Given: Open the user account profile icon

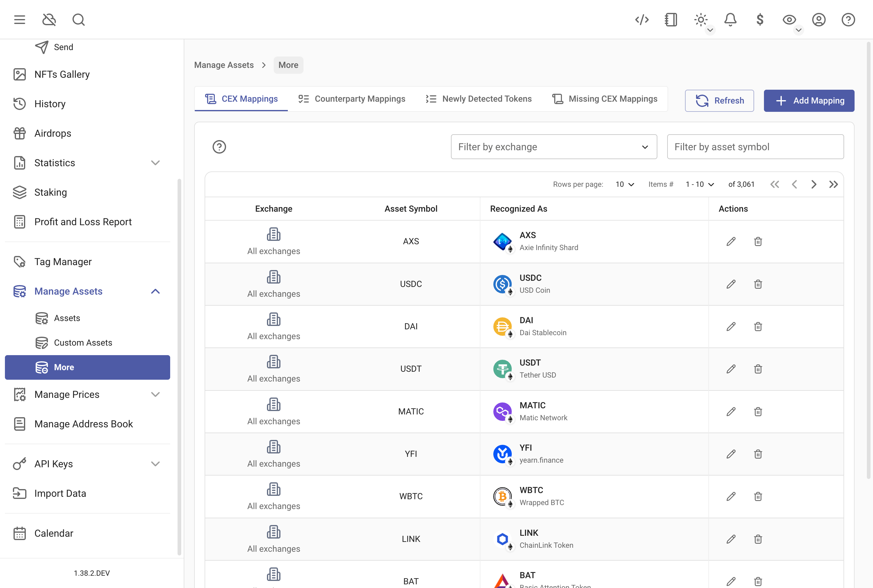Looking at the screenshot, I should pos(819,19).
